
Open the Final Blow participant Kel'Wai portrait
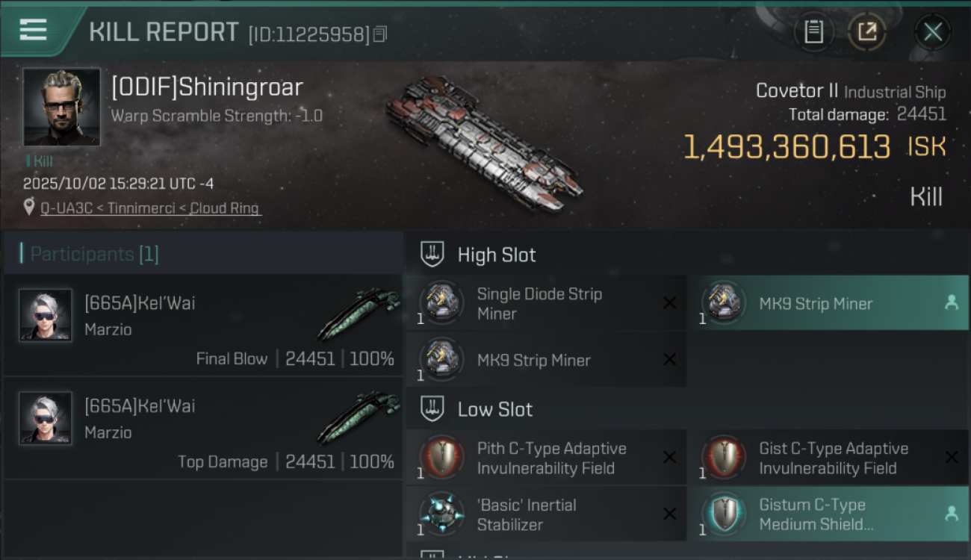coord(46,315)
